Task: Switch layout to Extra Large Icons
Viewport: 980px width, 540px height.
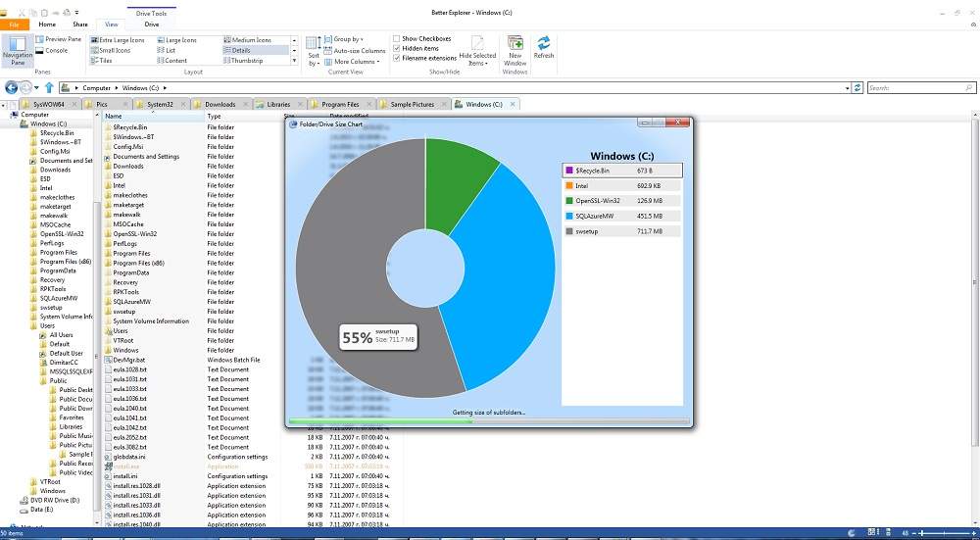Action: pyautogui.click(x=118, y=40)
